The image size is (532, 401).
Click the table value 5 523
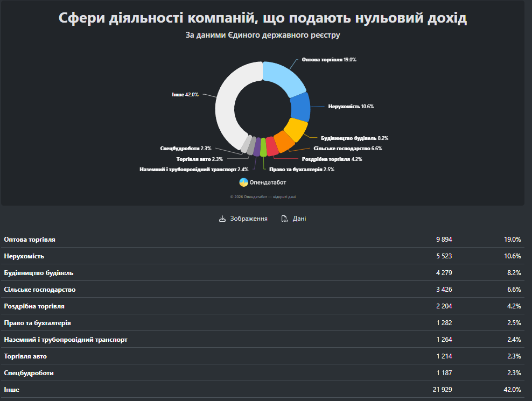point(444,256)
